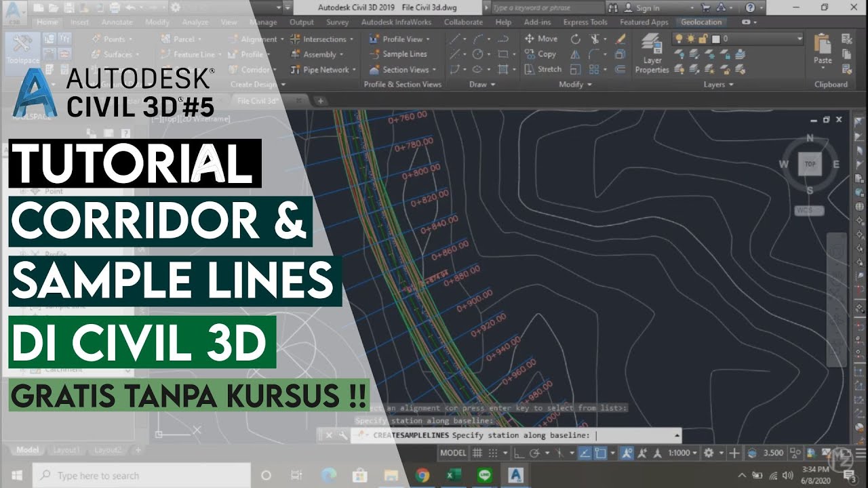This screenshot has height=488, width=868.
Task: Click Sample Lines in Profile & Section Views
Action: [398, 54]
